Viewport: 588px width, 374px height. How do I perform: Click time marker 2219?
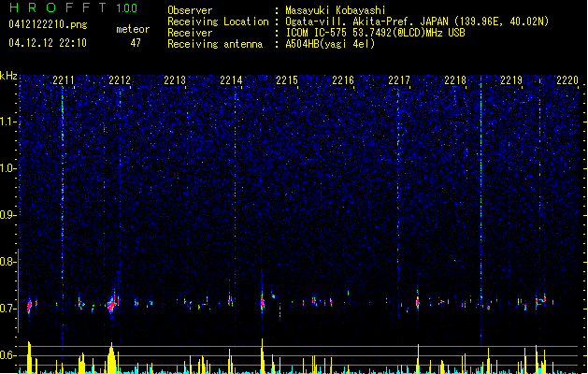(x=511, y=80)
